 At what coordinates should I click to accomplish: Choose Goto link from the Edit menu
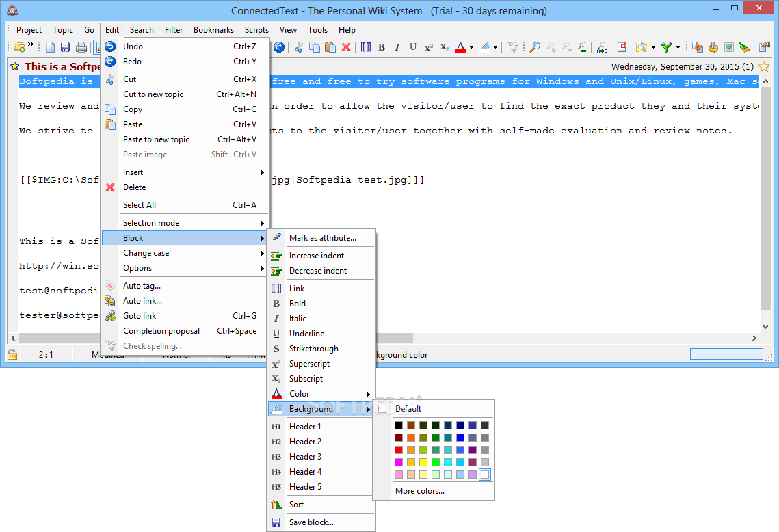pyautogui.click(x=186, y=316)
